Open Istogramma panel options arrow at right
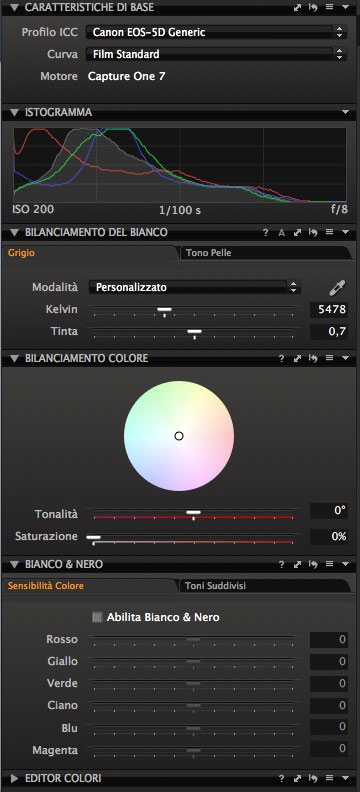This screenshot has height=792, width=360. (x=345, y=112)
